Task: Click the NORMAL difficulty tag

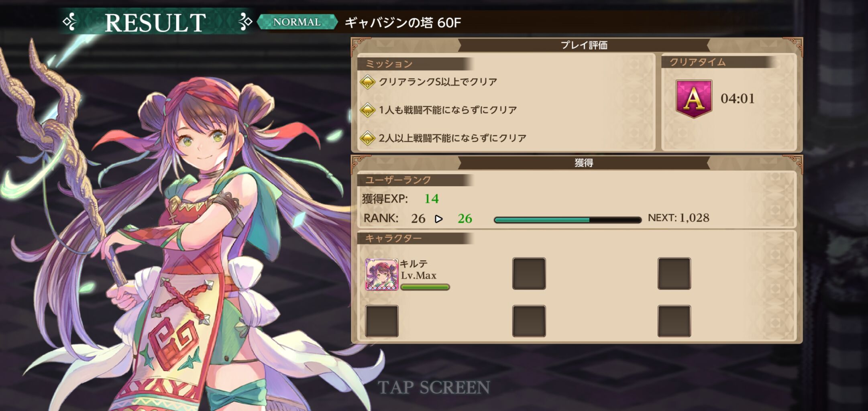Action: (x=297, y=22)
